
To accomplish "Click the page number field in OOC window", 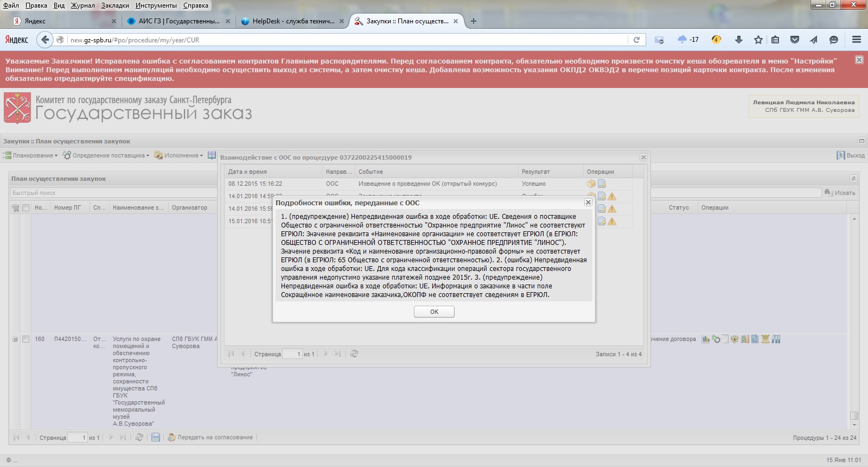I will click(x=292, y=354).
